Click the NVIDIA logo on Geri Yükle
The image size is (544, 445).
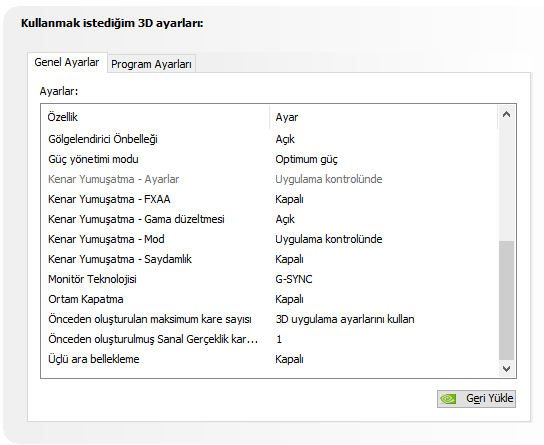(x=448, y=399)
